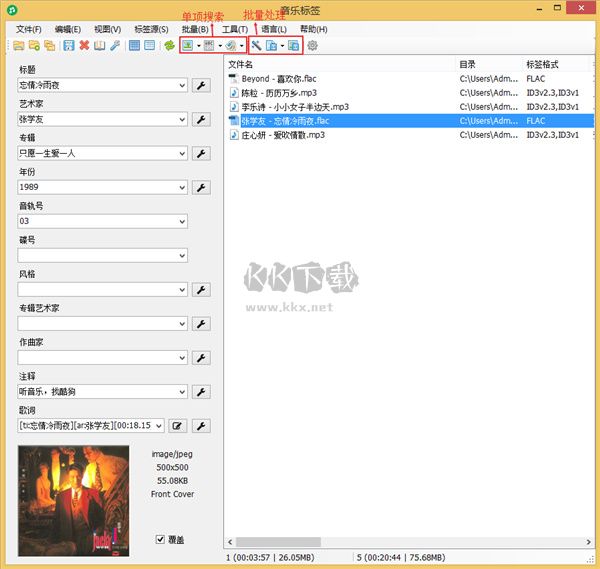Open the 文件(F) menu
This screenshot has height=569, width=600.
28,29
